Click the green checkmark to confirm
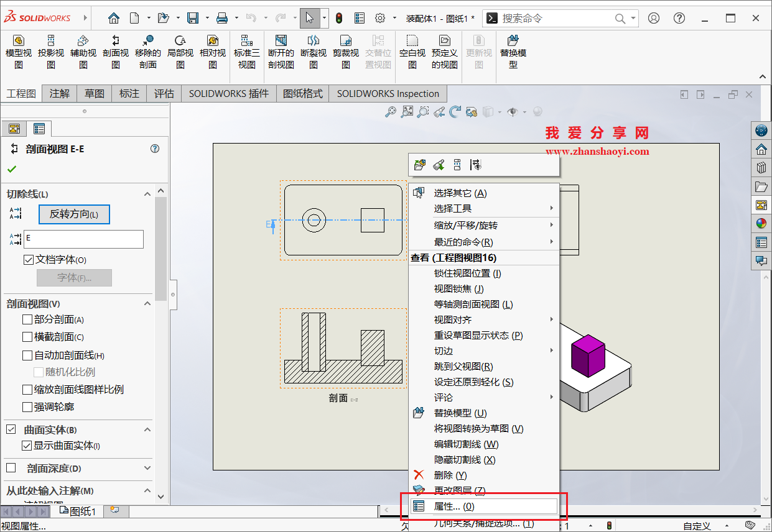This screenshot has width=772, height=532. pos(12,169)
